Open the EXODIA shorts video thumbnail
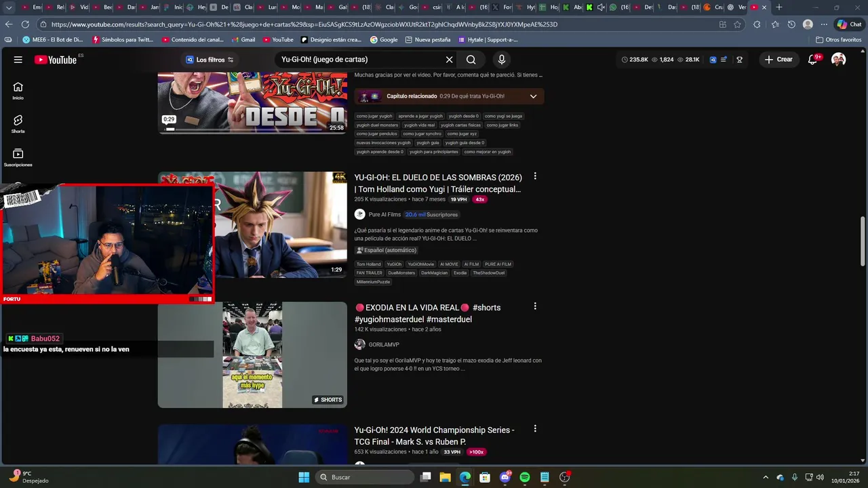The image size is (868, 488). (x=252, y=355)
